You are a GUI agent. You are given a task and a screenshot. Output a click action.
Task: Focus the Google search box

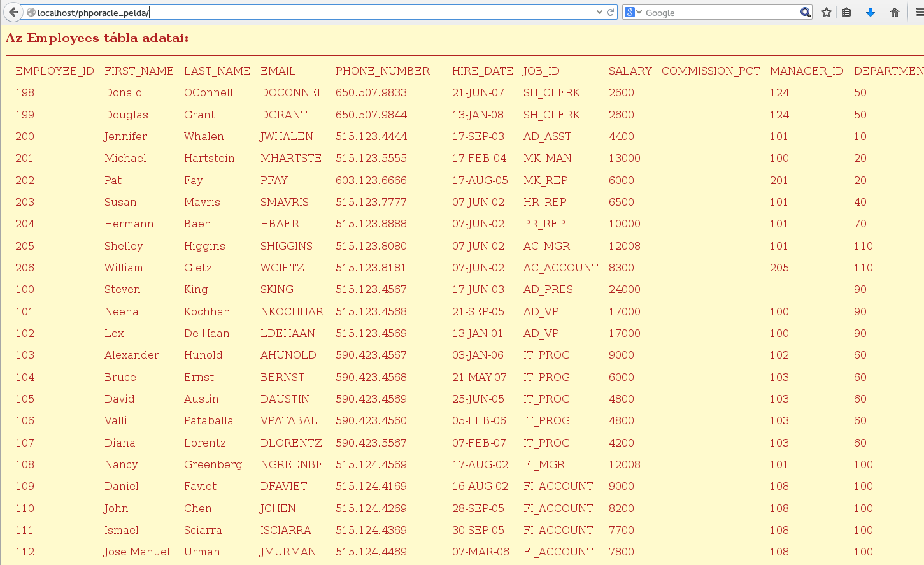click(x=720, y=12)
